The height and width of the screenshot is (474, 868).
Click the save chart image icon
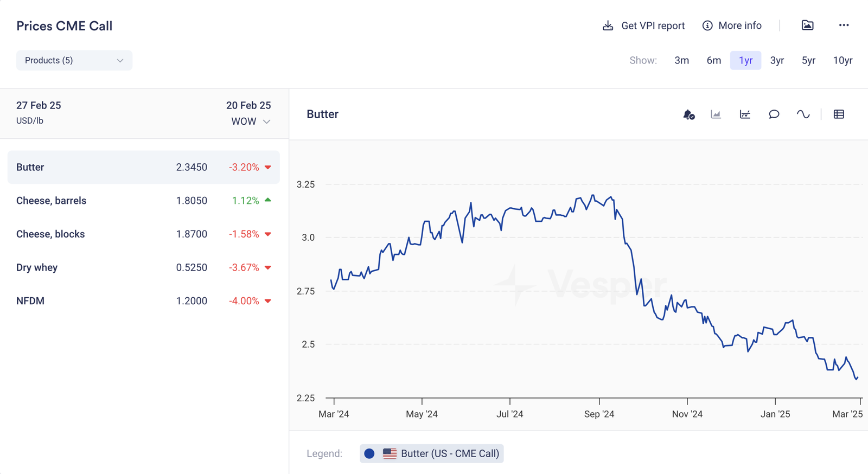click(x=807, y=25)
